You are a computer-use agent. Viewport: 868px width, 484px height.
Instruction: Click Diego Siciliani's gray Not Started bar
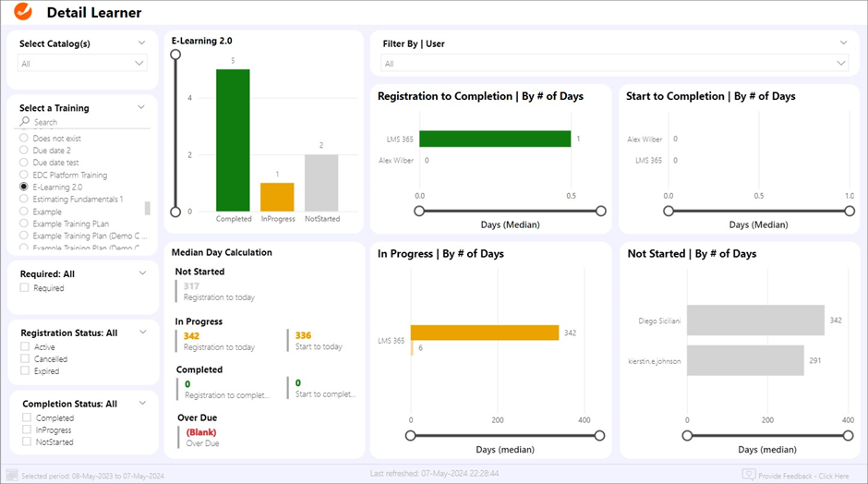(755, 321)
